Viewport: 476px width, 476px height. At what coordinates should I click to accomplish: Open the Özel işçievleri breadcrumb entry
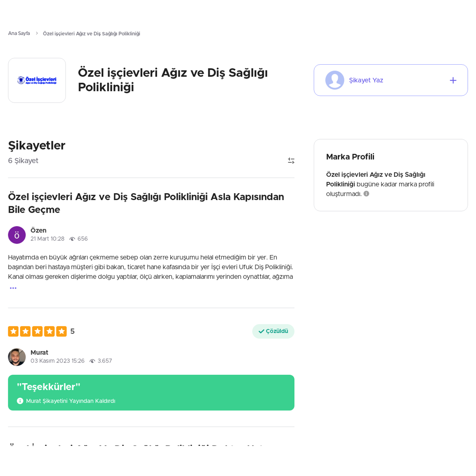tap(91, 34)
